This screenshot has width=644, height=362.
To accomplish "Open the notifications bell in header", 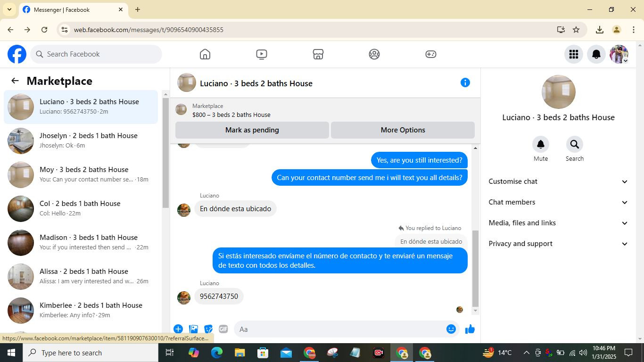I will pos(596,54).
